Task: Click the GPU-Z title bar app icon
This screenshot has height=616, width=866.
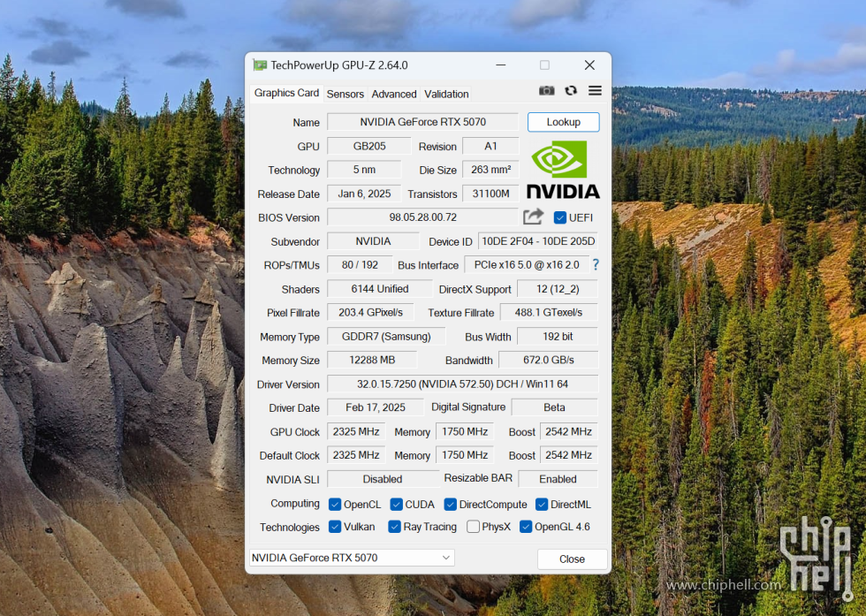Action: click(x=260, y=65)
